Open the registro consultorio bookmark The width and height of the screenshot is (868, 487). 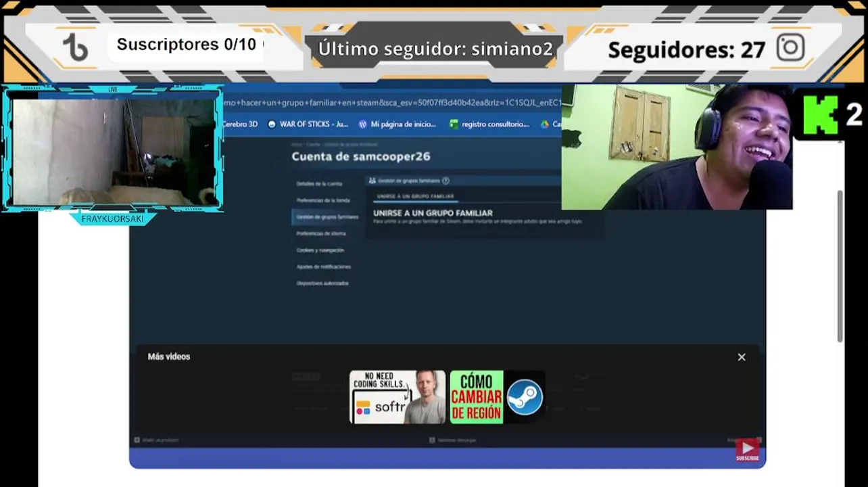(x=490, y=124)
